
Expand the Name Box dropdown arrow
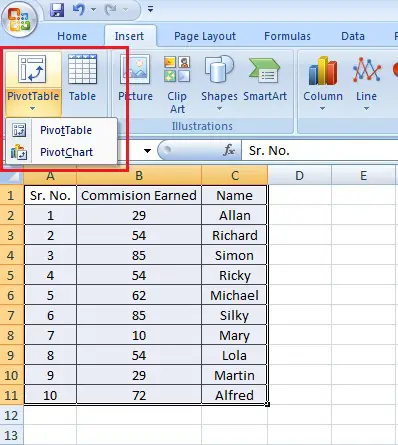coord(147,151)
